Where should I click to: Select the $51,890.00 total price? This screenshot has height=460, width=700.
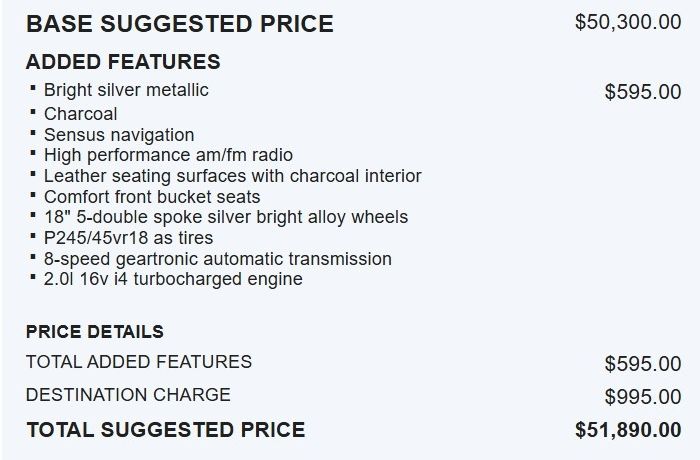click(x=628, y=430)
